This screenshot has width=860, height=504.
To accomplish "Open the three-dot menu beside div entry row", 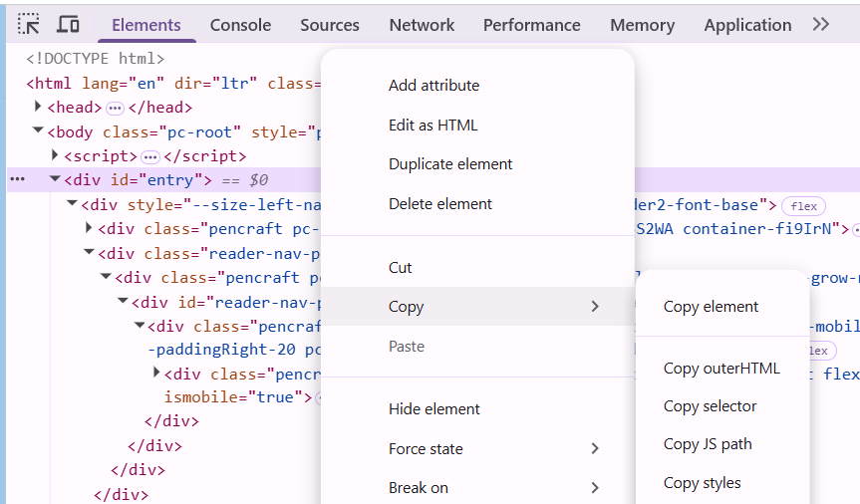I will point(18,180).
